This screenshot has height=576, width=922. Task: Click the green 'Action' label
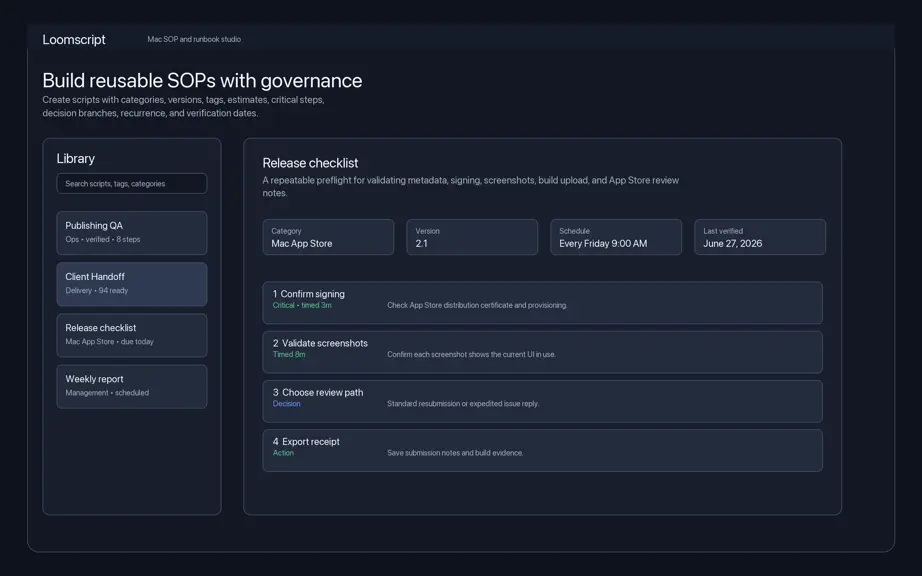(283, 453)
